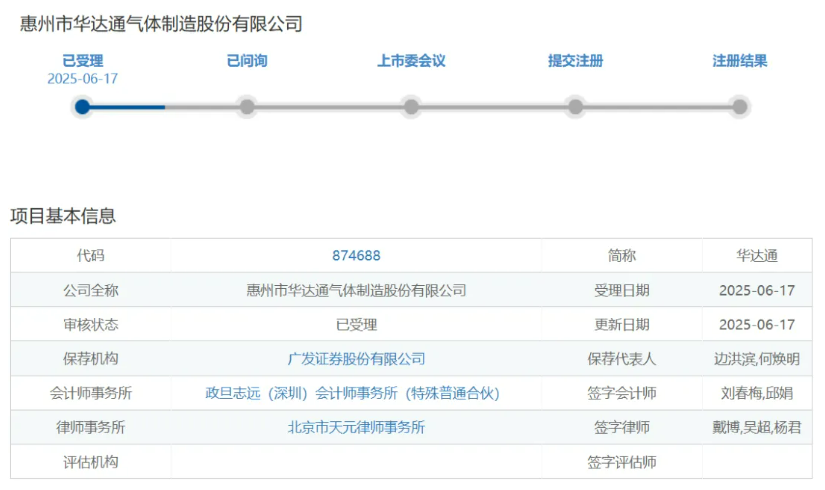Click the 提交注册 stage label

tap(576, 61)
